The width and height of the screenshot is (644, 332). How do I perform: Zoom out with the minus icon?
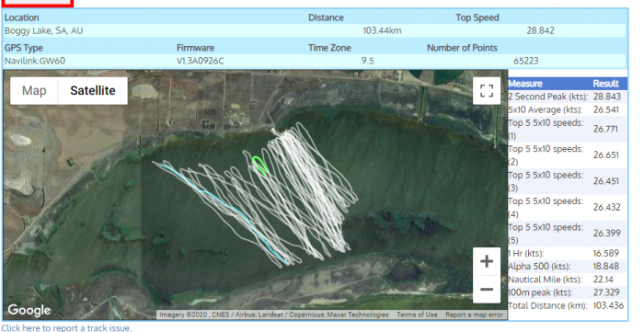487,290
